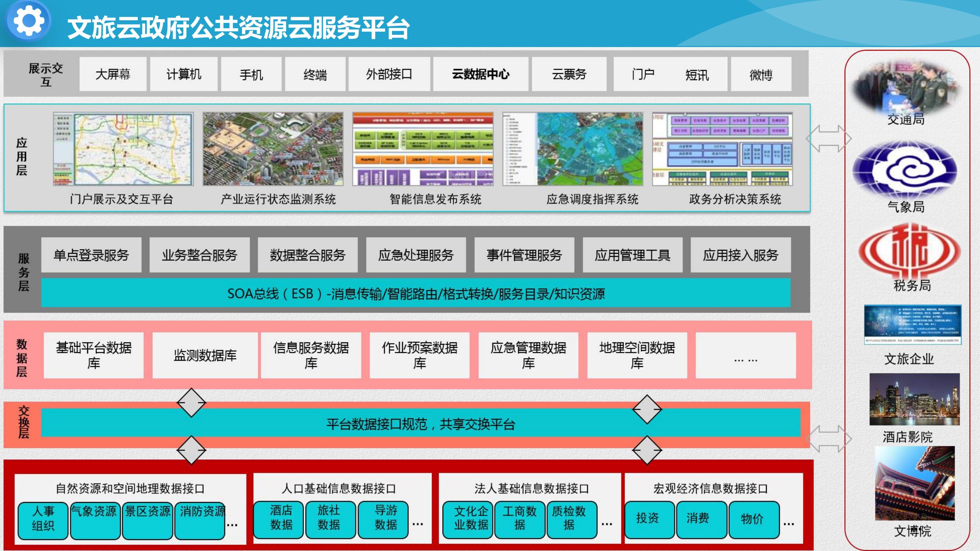The height and width of the screenshot is (551, 980).
Task: Click the double arrow beside 交换层
Action: pyautogui.click(x=828, y=439)
